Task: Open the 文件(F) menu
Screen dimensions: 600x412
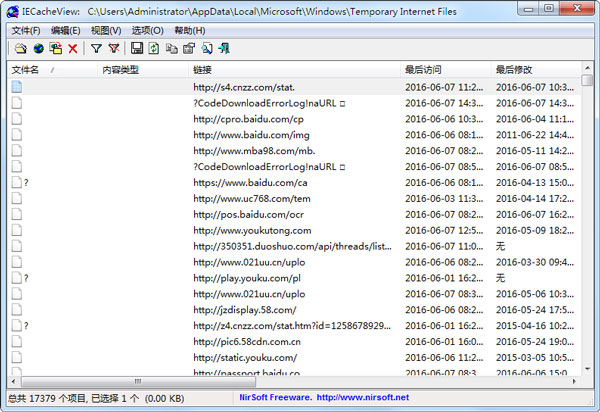Action: tap(26, 31)
